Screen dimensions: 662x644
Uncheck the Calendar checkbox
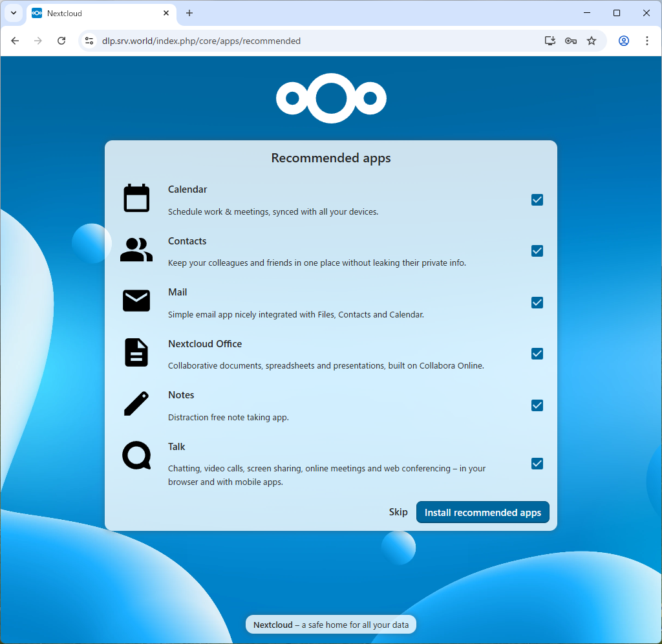[537, 200]
